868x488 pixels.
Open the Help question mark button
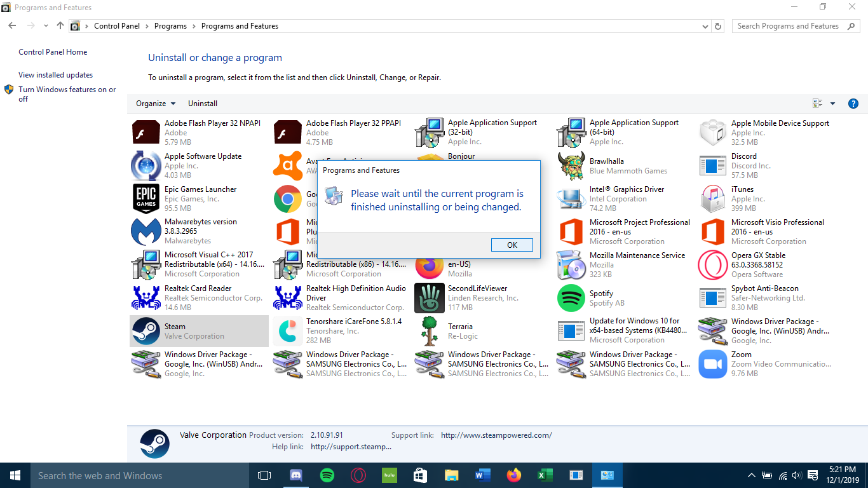[x=853, y=104]
